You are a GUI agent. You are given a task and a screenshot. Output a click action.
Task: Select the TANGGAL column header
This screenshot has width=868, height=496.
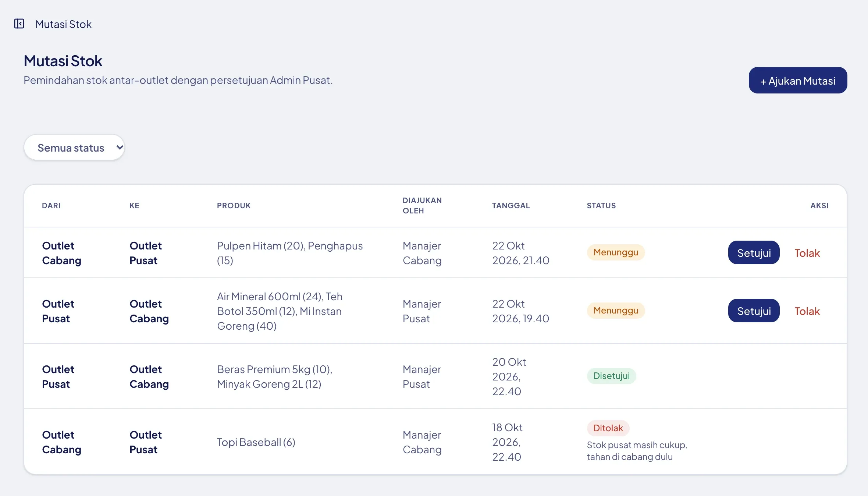pyautogui.click(x=511, y=206)
